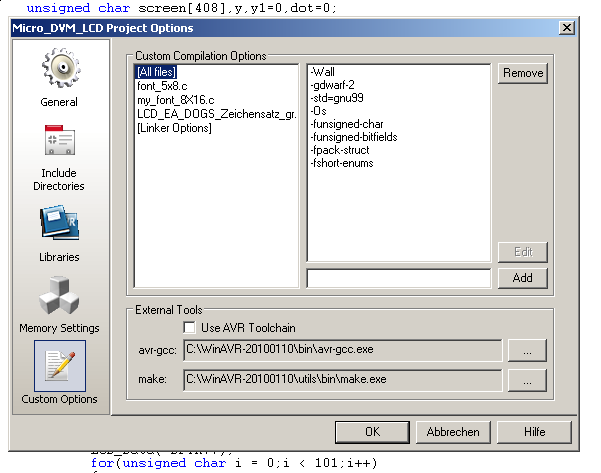Open help with the Hilfe button

pyautogui.click(x=534, y=432)
